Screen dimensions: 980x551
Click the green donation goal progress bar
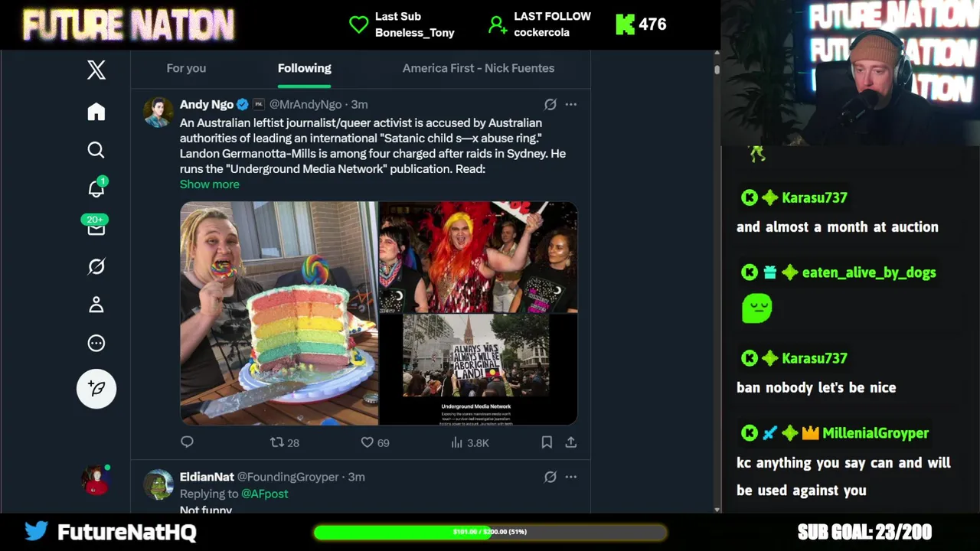[x=490, y=532]
